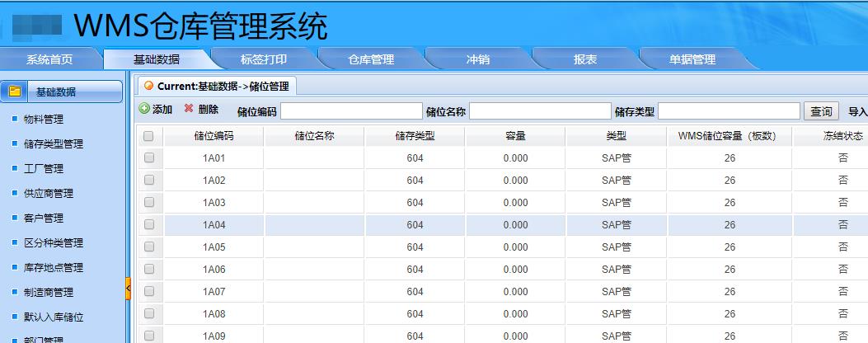Click the red Delete (删除) icon
Viewport: 868px width, 343px height.
[189, 109]
